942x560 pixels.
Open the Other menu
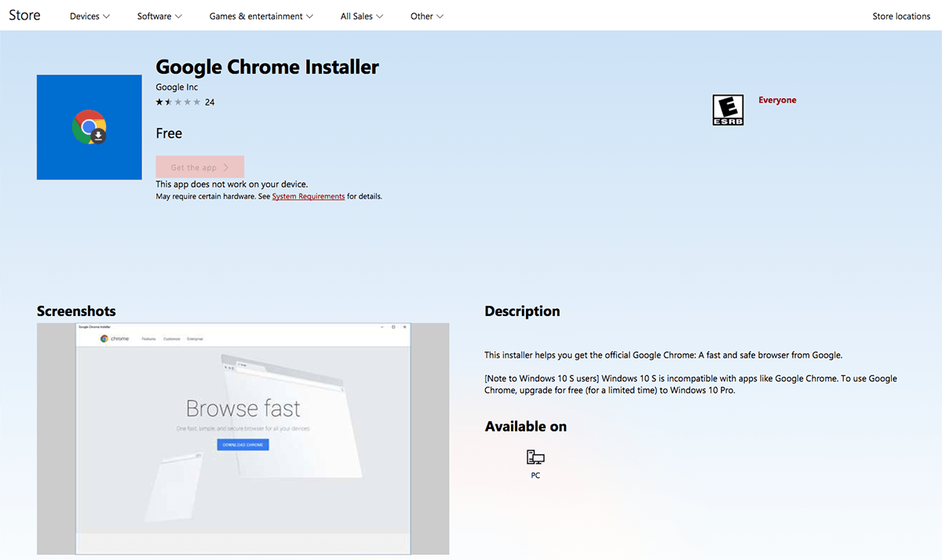tap(426, 15)
